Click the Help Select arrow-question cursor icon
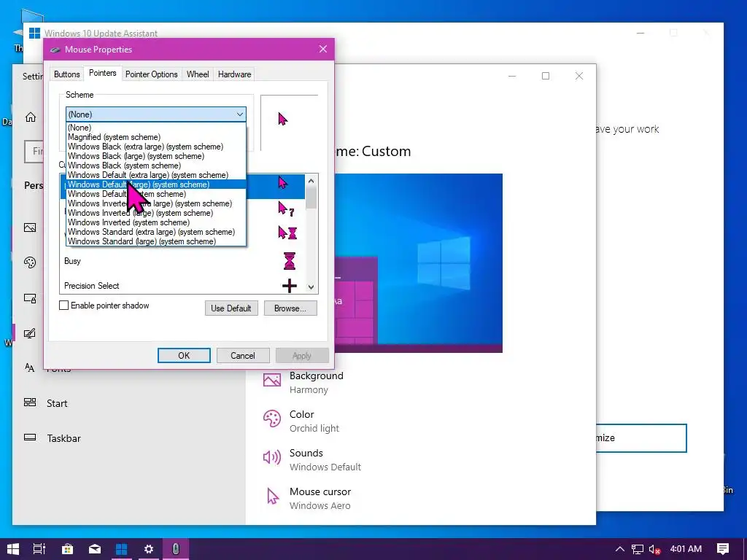Viewport: 747px width, 560px height. point(286,209)
